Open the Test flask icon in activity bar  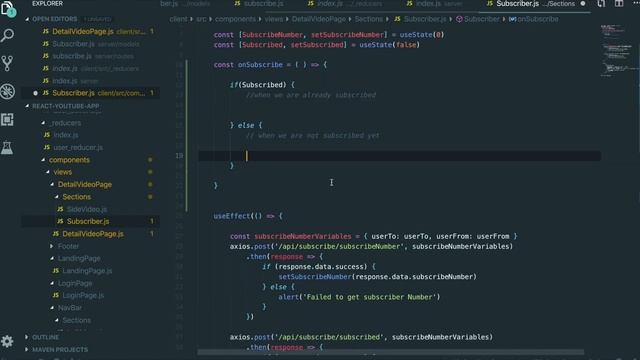tap(7, 148)
